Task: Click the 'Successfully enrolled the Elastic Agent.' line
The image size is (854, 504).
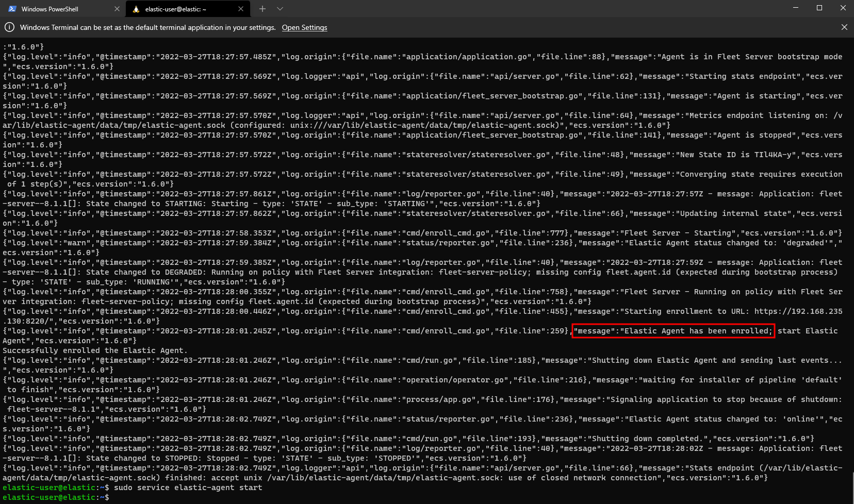Action: pos(95,350)
